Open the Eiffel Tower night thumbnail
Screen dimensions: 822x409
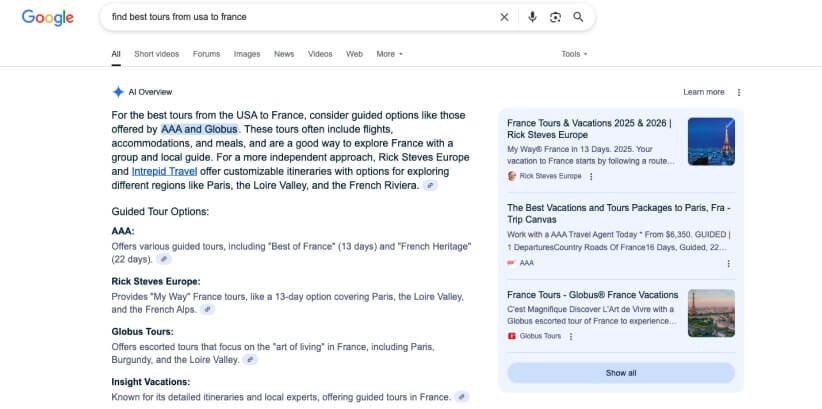tap(711, 142)
